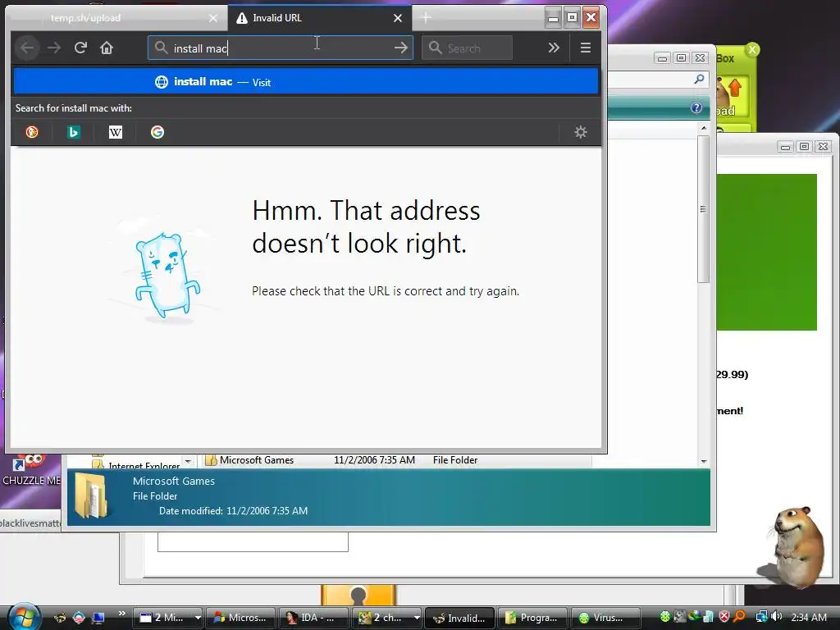
Task: Click the browser forward arrow
Action: click(x=54, y=48)
